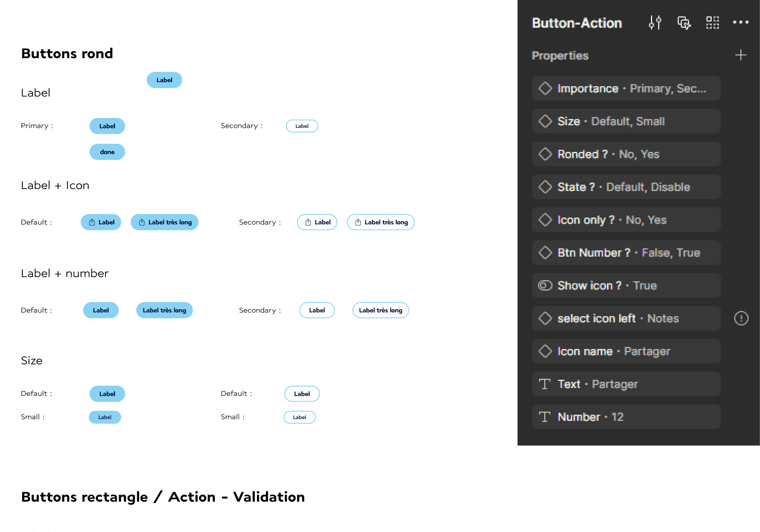
Task: Click the select matching layers grid icon
Action: pos(712,23)
